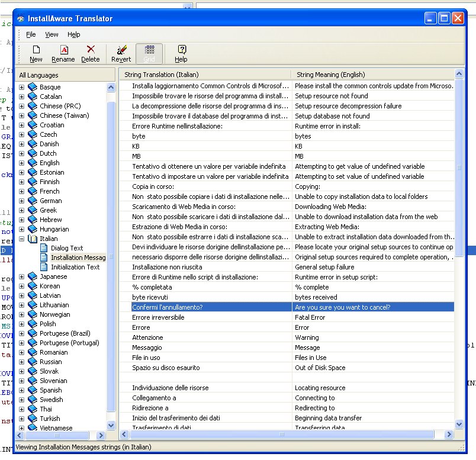This screenshot has width=476, height=460.
Task: Click the All Languages panel header
Action: (x=65, y=75)
